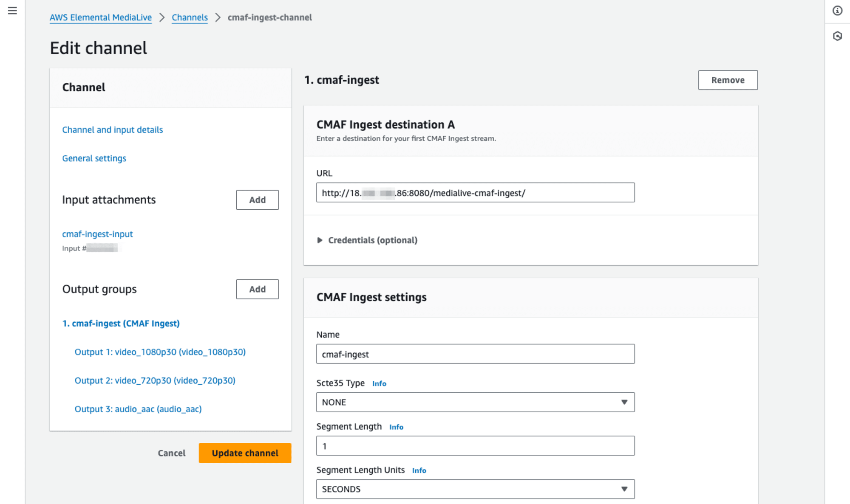The width and height of the screenshot is (850, 504).
Task: Open the info panel icon
Action: [837, 11]
